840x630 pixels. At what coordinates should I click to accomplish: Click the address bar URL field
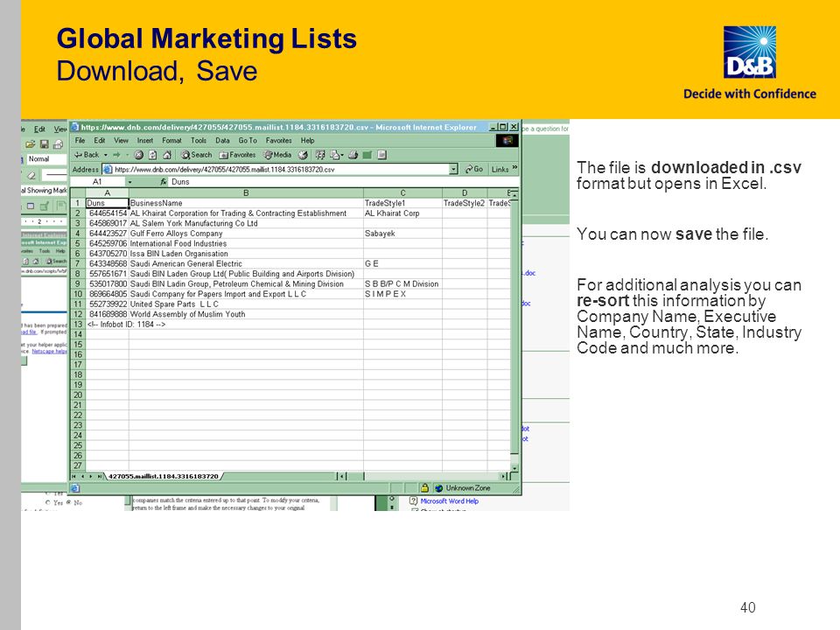coord(281,169)
